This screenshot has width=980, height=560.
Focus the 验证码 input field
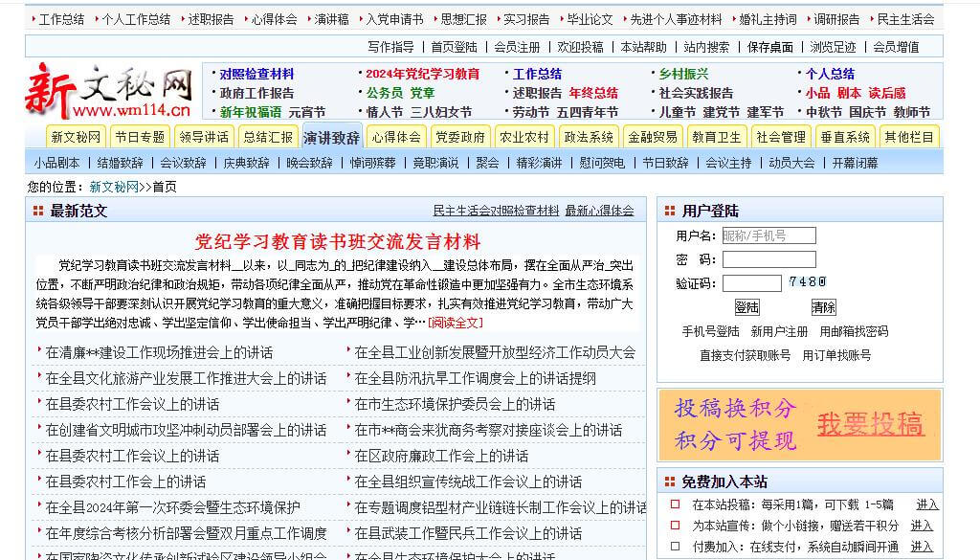point(752,283)
